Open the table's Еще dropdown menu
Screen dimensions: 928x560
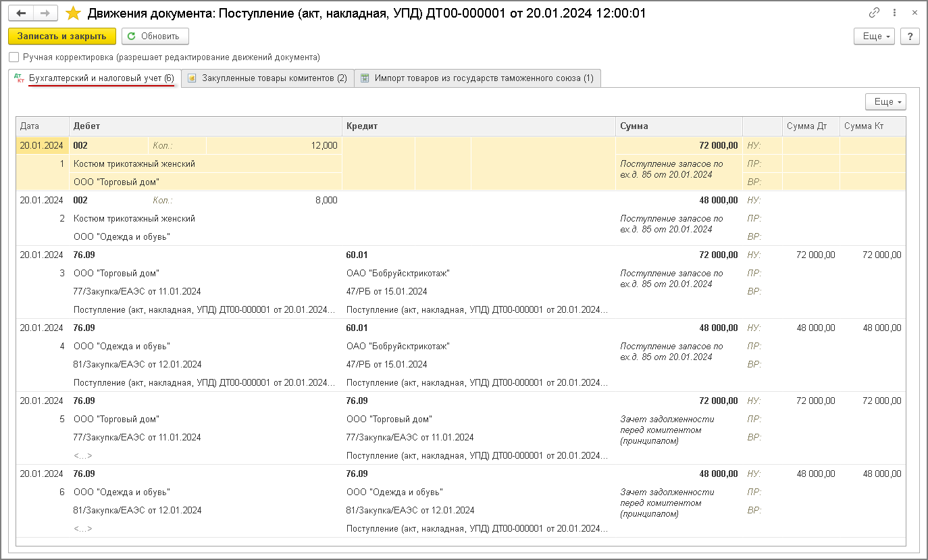coord(885,102)
